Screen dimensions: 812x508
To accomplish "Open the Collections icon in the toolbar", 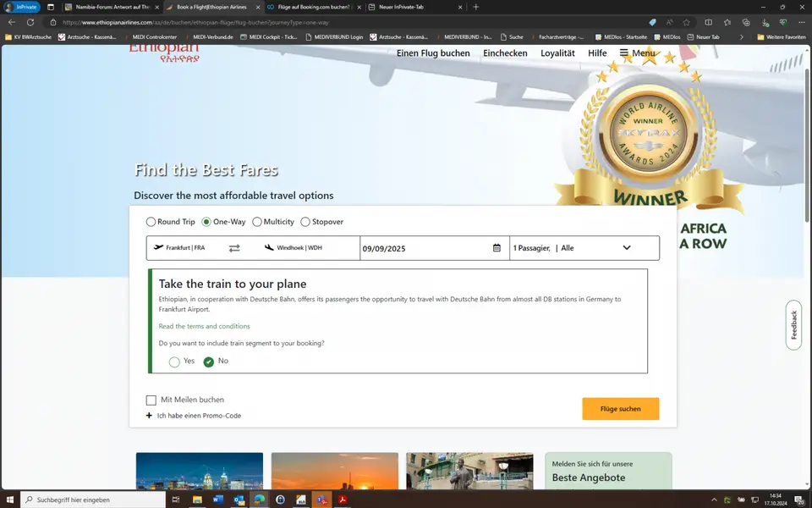I will pyautogui.click(x=746, y=22).
